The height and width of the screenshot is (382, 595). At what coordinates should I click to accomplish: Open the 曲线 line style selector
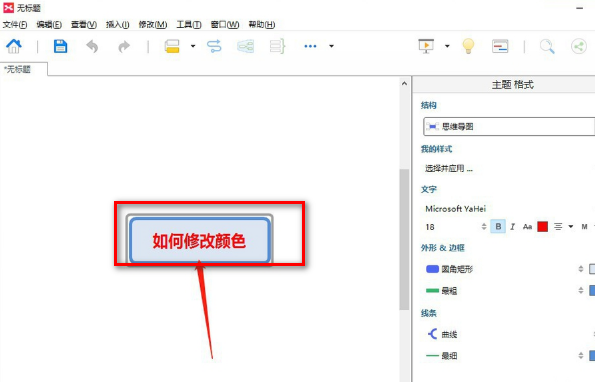(x=442, y=334)
